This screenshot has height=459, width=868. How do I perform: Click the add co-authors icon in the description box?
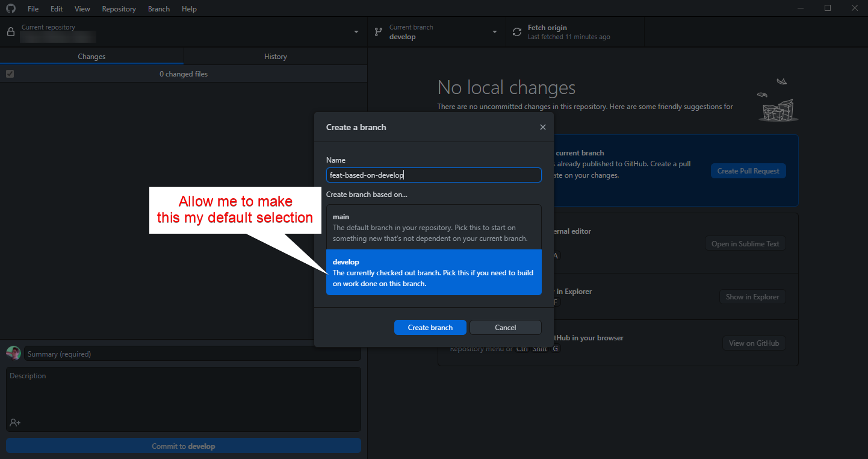click(13, 422)
